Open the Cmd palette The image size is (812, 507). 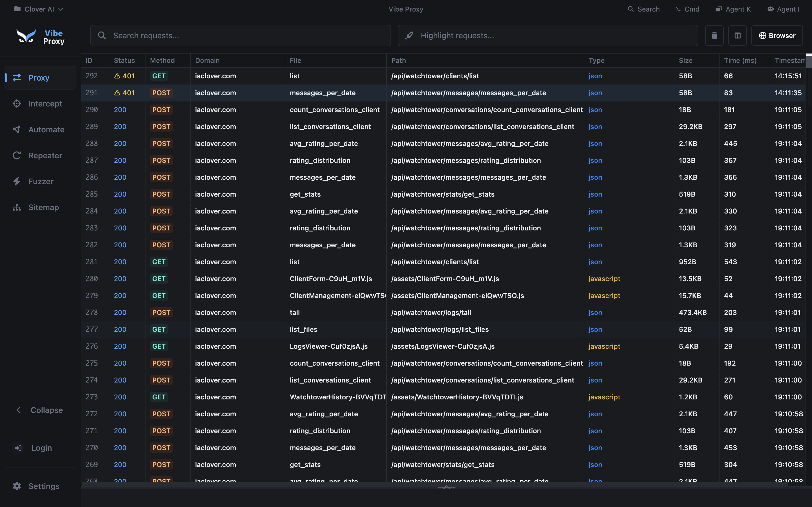coord(687,9)
